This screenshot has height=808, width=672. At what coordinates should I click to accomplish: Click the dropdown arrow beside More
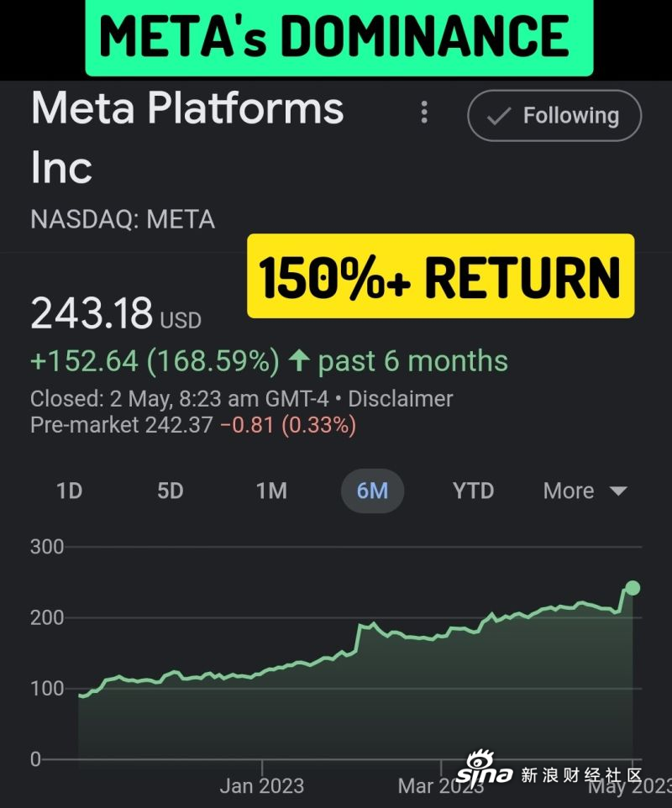pos(618,491)
